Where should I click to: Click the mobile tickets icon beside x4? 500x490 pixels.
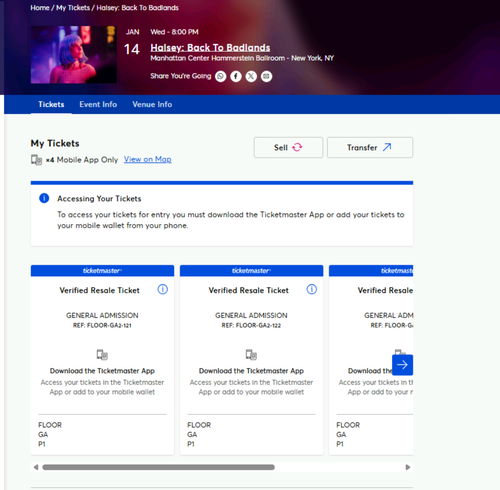click(36, 160)
